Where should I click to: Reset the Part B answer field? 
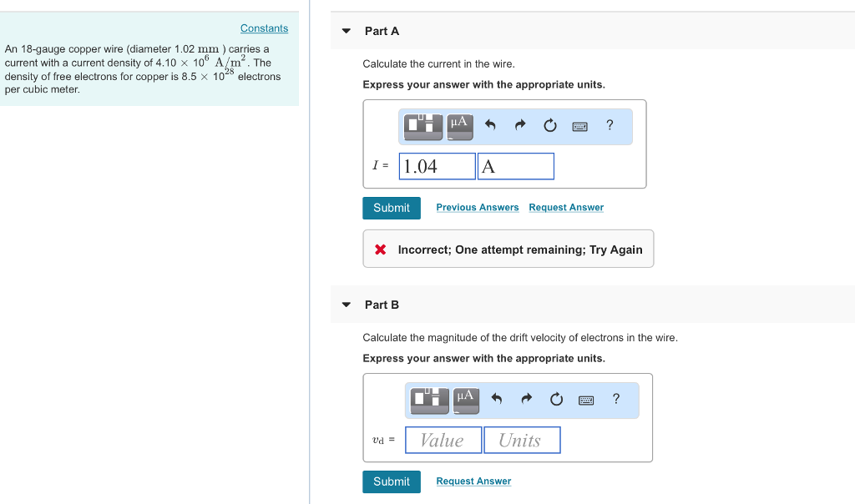pos(556,400)
